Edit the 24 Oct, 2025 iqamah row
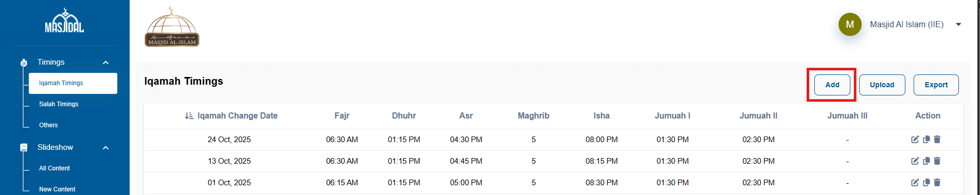 [x=915, y=140]
